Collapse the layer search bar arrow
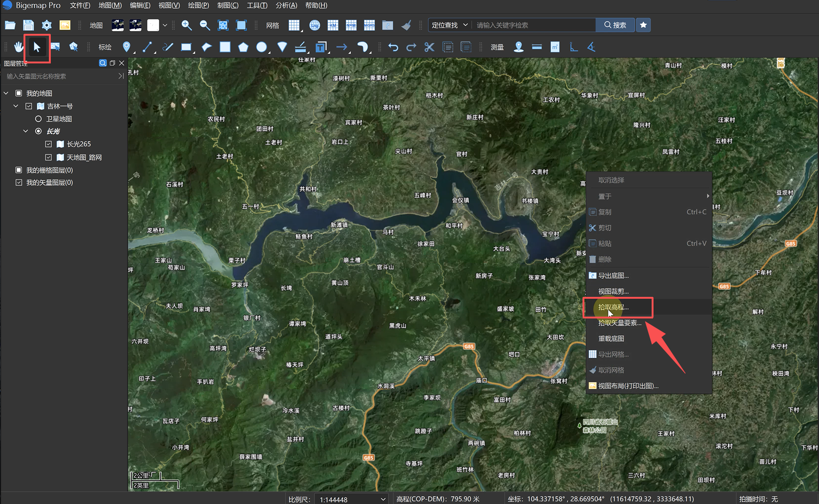819x504 pixels. point(121,76)
